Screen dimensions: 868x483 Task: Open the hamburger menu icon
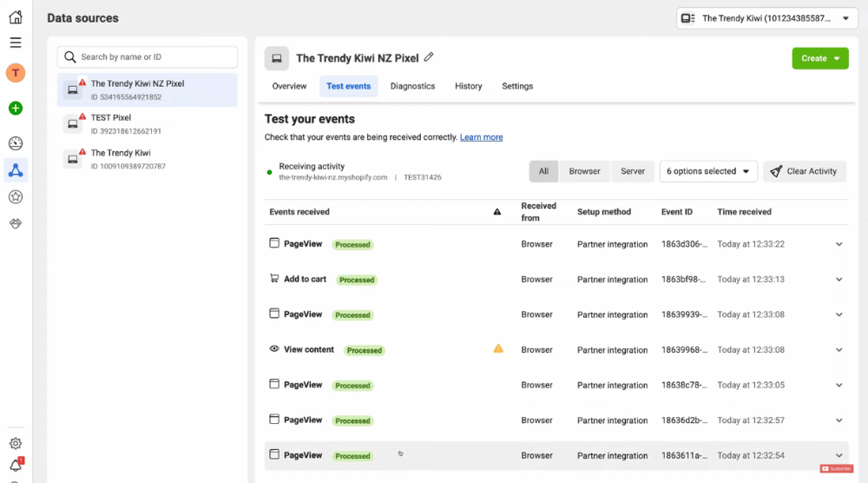pos(16,43)
